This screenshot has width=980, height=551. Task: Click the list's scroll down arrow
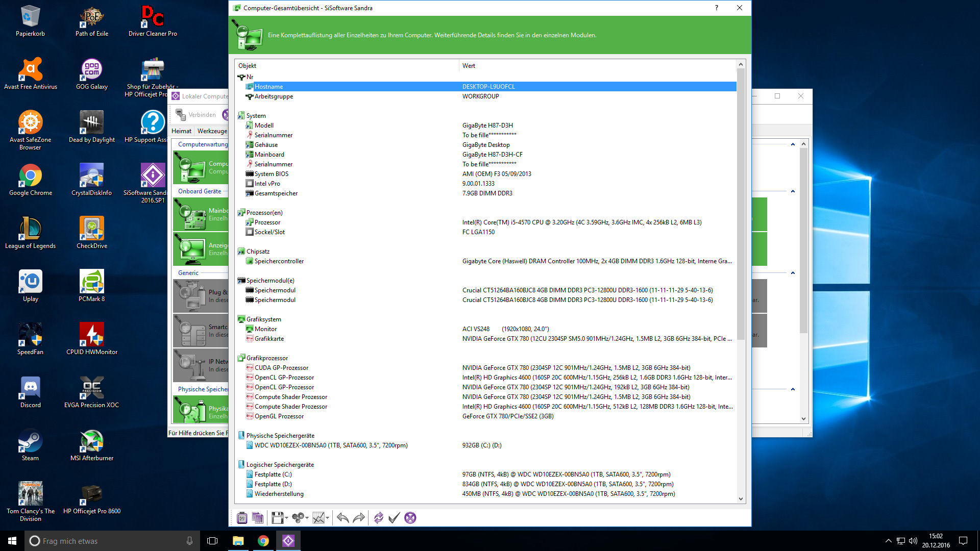[741, 499]
